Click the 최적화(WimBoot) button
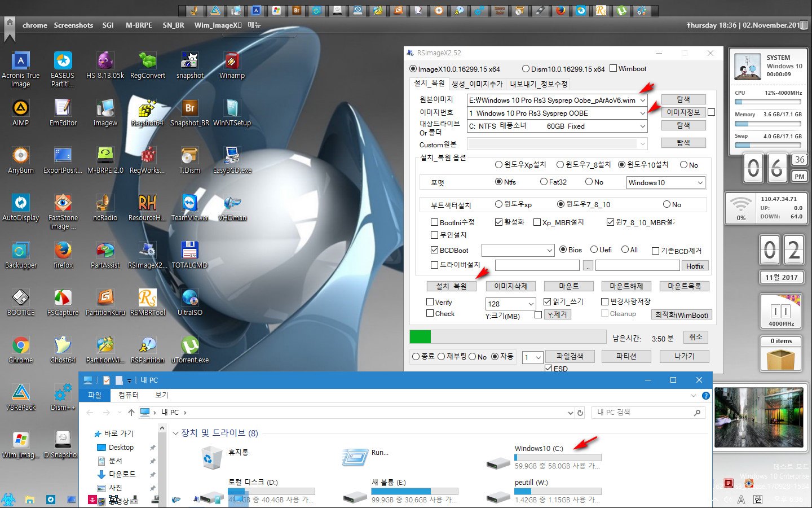The width and height of the screenshot is (812, 508). 681,315
